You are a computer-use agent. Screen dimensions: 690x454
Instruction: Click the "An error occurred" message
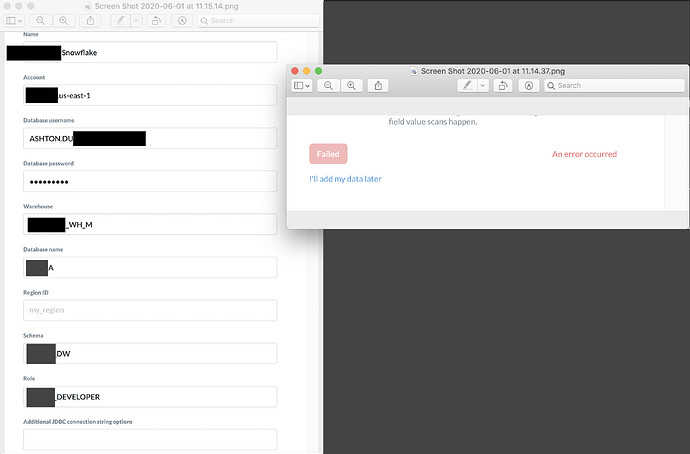click(584, 154)
